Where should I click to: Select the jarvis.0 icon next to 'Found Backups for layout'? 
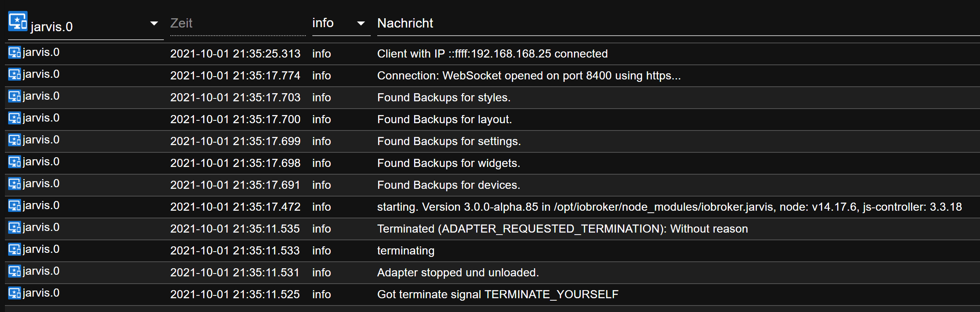tap(14, 118)
